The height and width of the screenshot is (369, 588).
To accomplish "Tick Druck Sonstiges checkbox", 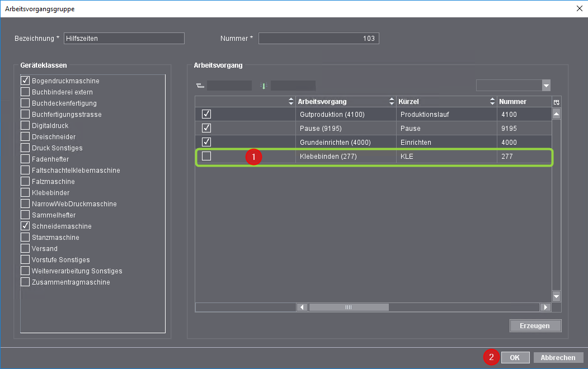I will coord(25,148).
